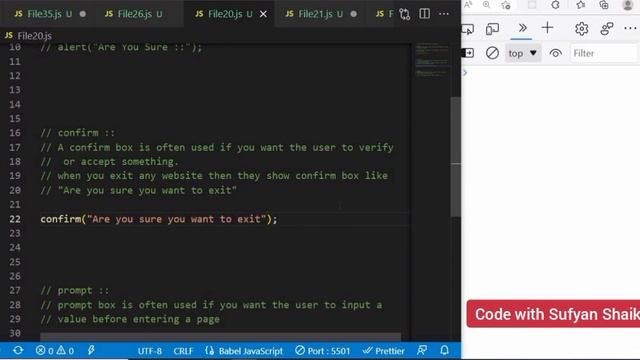
Task: Select the DevTools inspect element tool
Action: (x=468, y=29)
